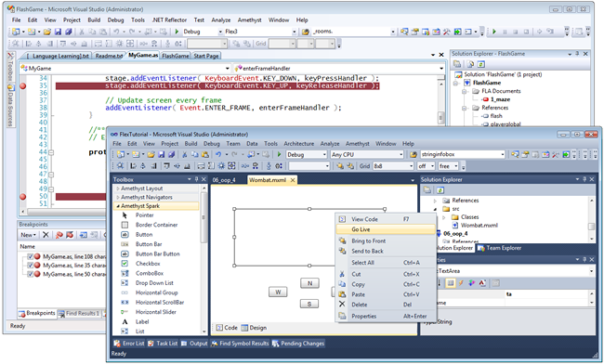Select Drop Down List control in Toolbox
Viewport: 604px width, 364px height.
point(154,283)
